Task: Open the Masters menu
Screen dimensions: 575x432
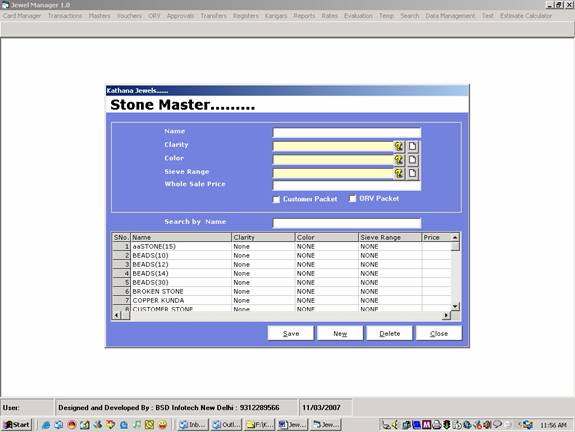Action: 99,16
